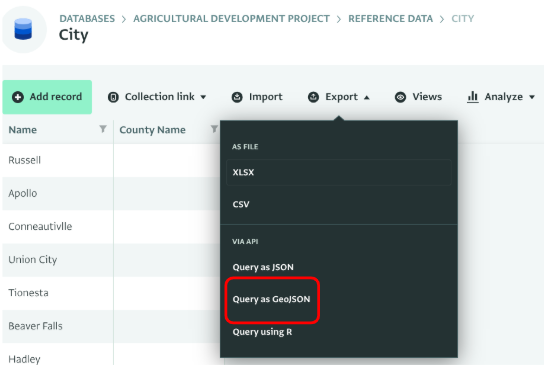Click the plus icon in Add record

[18, 97]
